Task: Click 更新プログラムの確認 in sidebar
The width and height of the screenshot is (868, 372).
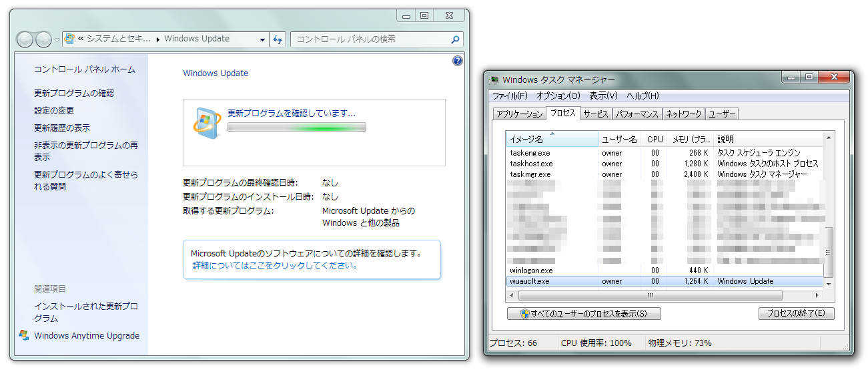Action: [x=74, y=93]
